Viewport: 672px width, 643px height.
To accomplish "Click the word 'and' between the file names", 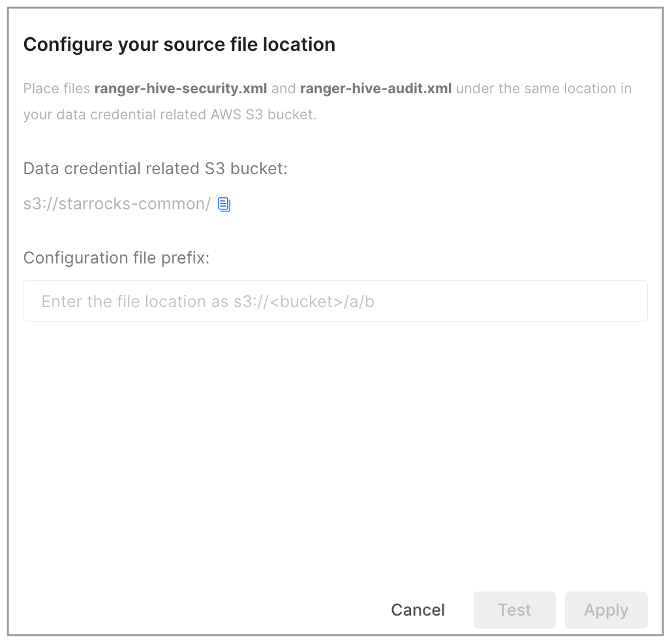I will (284, 88).
